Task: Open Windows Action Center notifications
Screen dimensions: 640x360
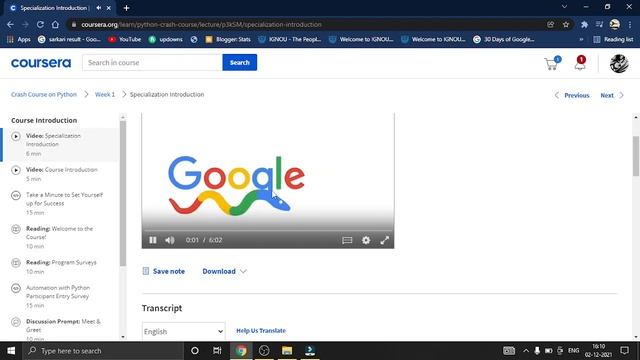Action: point(624,351)
